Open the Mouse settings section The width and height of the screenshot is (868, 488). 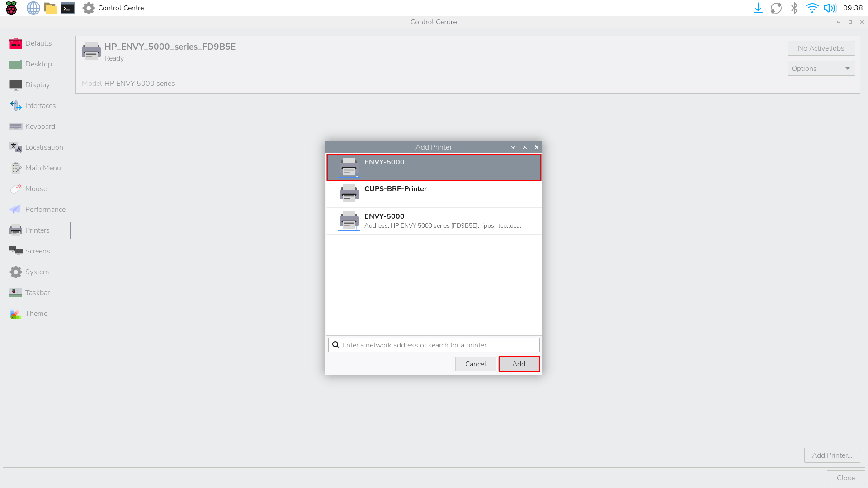(37, 189)
